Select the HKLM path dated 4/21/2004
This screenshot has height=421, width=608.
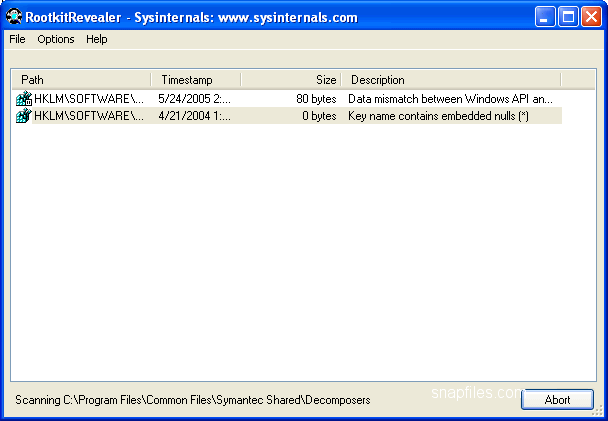coord(88,116)
